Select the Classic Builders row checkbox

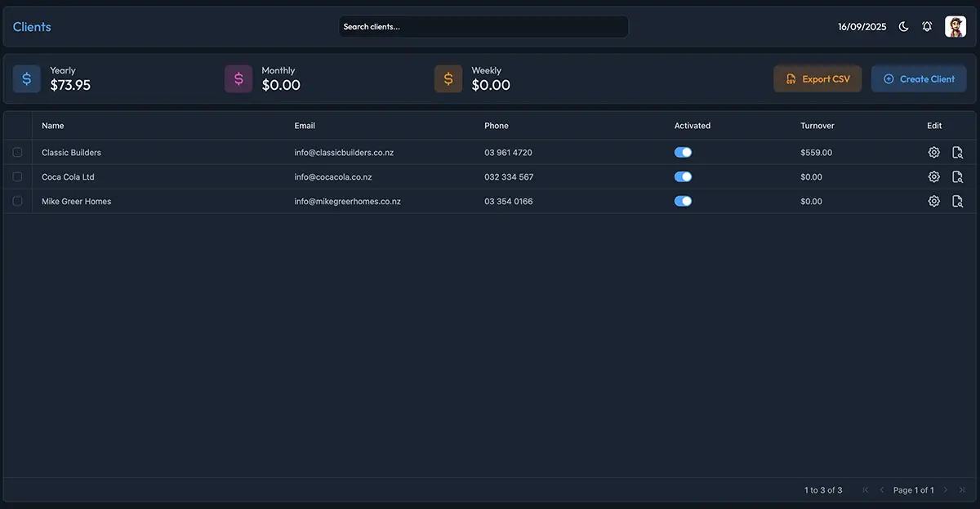[x=17, y=153]
